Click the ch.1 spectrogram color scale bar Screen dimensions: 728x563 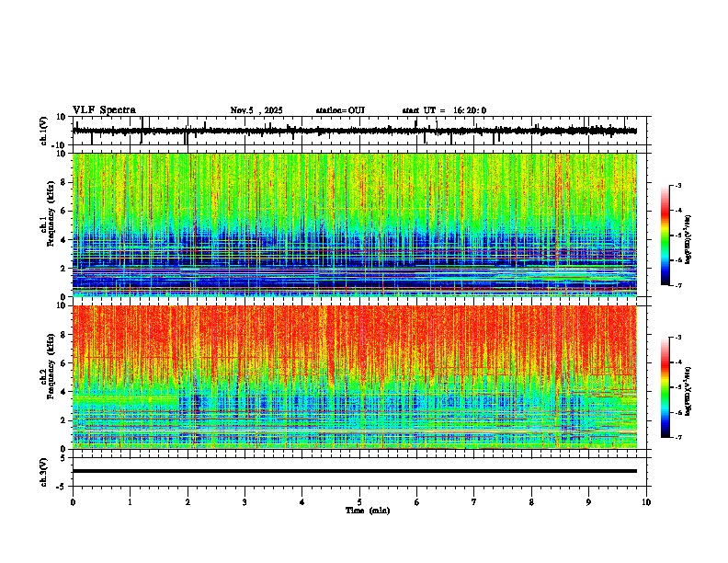(665, 236)
